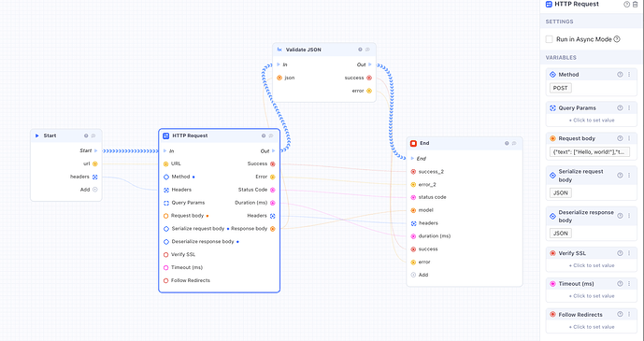
Task: Open comment icon on the Start node
Action: point(93,135)
